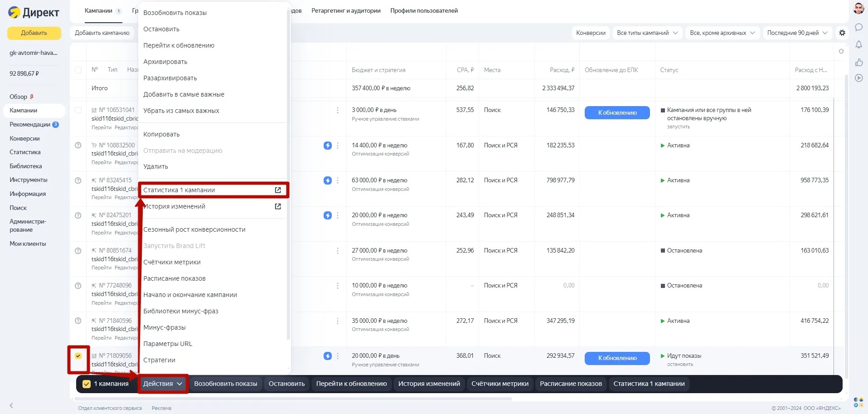
Task: Click the yellow Добавить button
Action: [x=34, y=33]
